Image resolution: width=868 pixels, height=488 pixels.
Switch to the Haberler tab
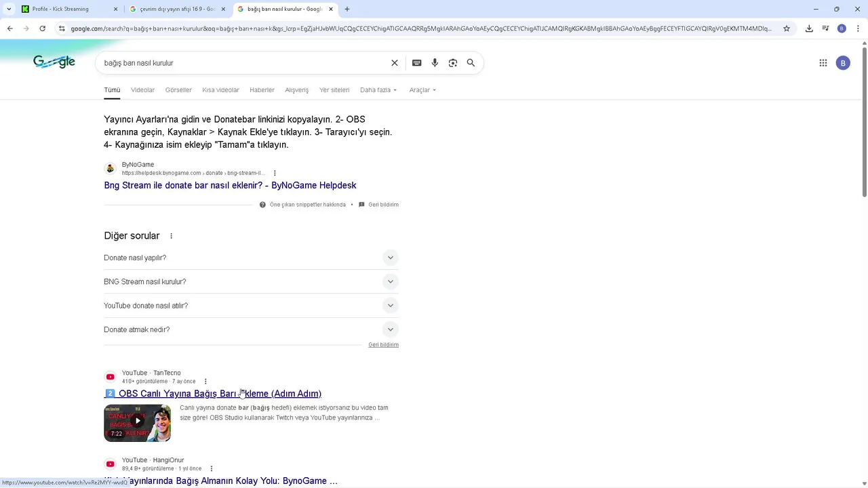click(x=262, y=90)
